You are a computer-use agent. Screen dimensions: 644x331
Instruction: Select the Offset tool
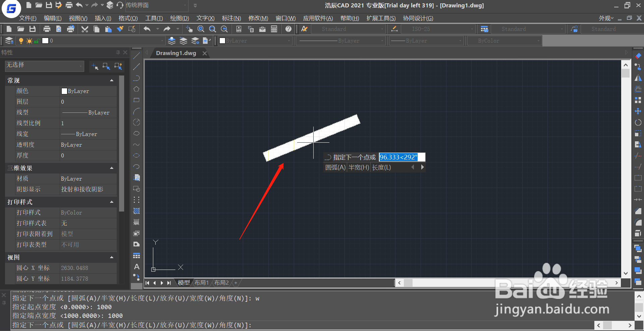pos(638,89)
